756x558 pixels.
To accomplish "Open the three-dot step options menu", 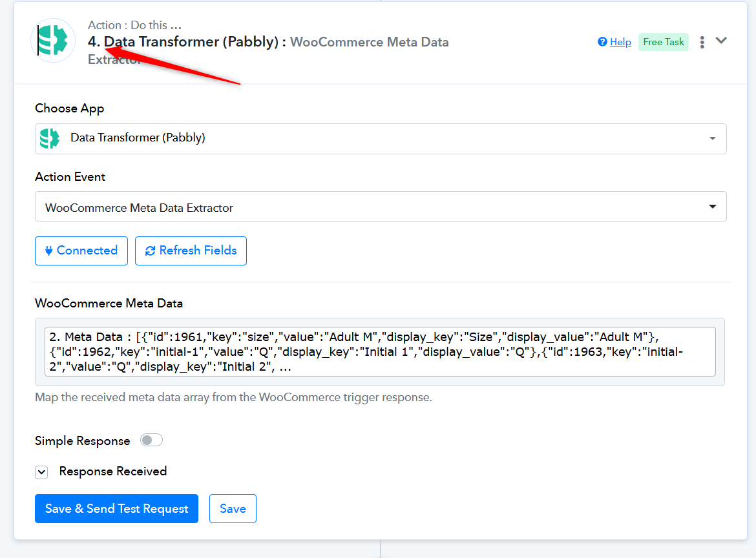I will coord(702,43).
